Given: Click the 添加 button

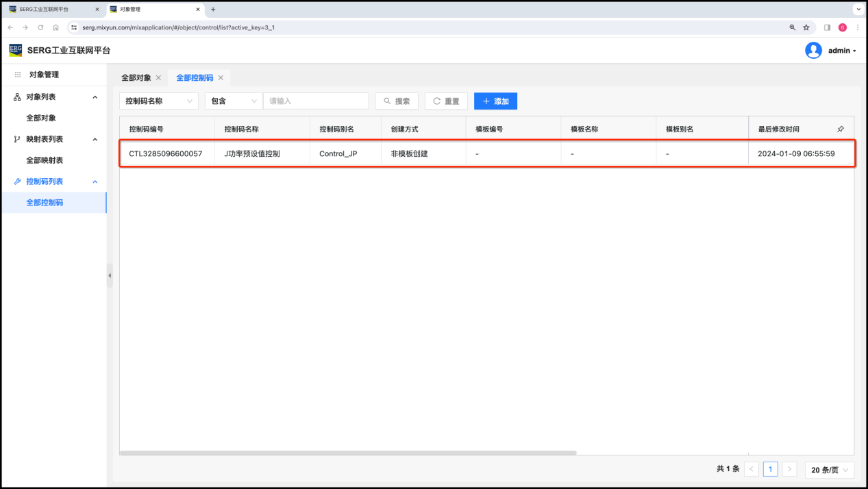Looking at the screenshot, I should (495, 101).
